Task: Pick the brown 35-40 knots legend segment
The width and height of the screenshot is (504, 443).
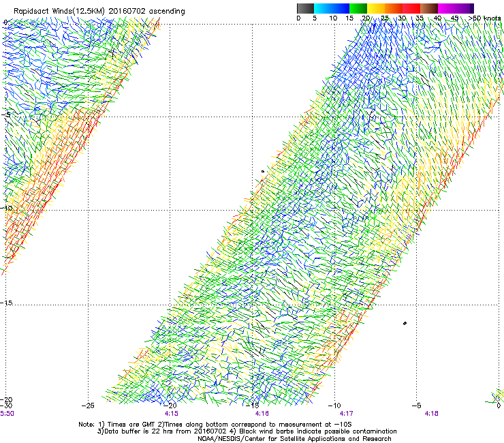Action: [429, 8]
